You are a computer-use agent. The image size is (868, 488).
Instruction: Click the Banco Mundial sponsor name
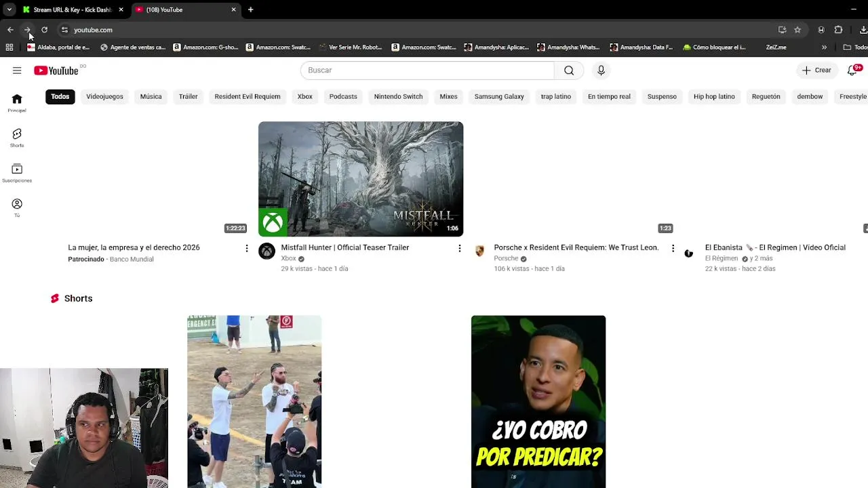pyautogui.click(x=132, y=260)
